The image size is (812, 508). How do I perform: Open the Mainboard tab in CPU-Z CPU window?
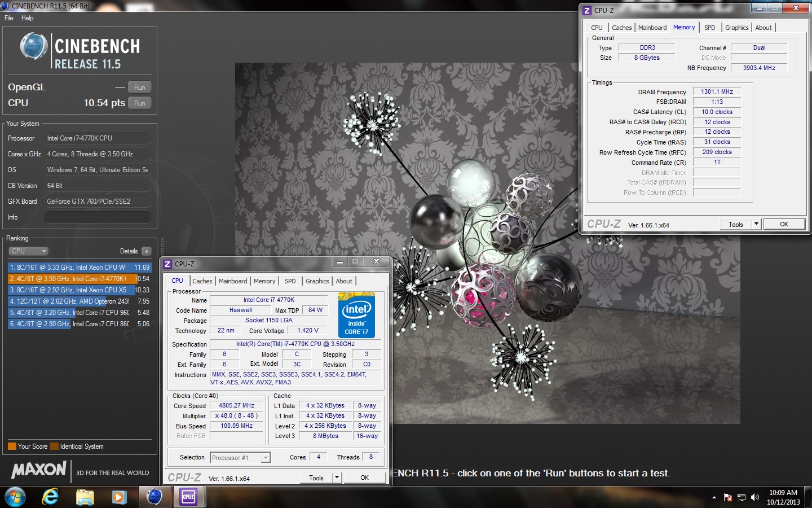coord(233,281)
